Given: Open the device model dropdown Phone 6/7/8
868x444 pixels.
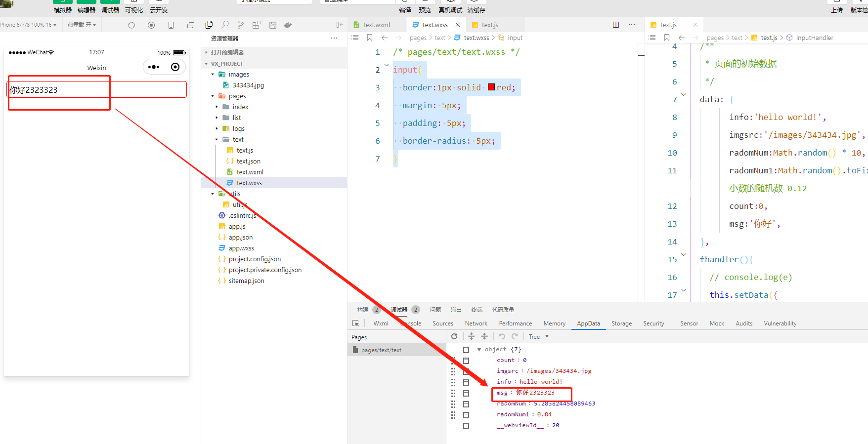Looking at the screenshot, I should click(29, 25).
